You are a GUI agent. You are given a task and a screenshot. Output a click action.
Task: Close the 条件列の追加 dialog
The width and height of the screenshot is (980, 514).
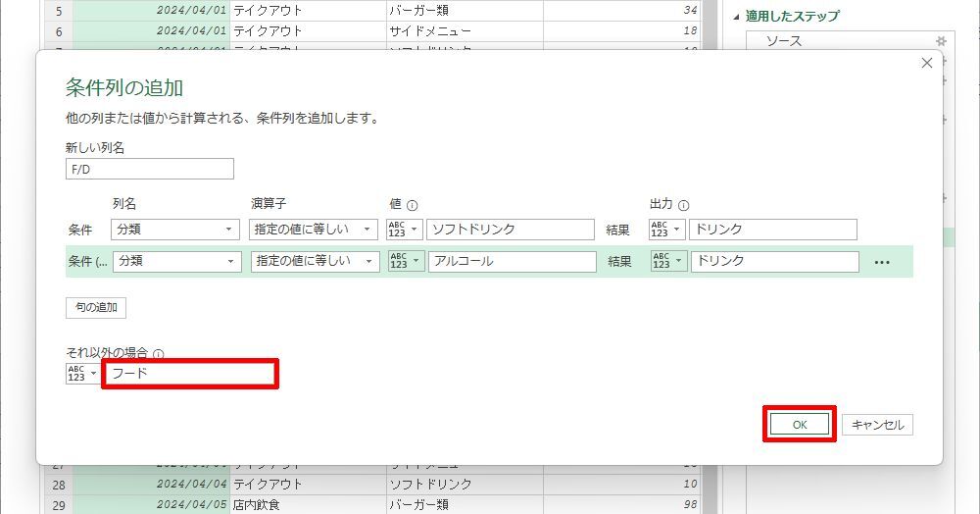927,63
